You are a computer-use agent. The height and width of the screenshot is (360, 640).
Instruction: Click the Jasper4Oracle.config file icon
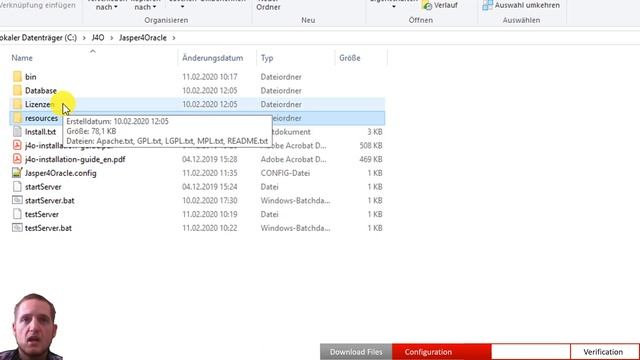(17, 173)
